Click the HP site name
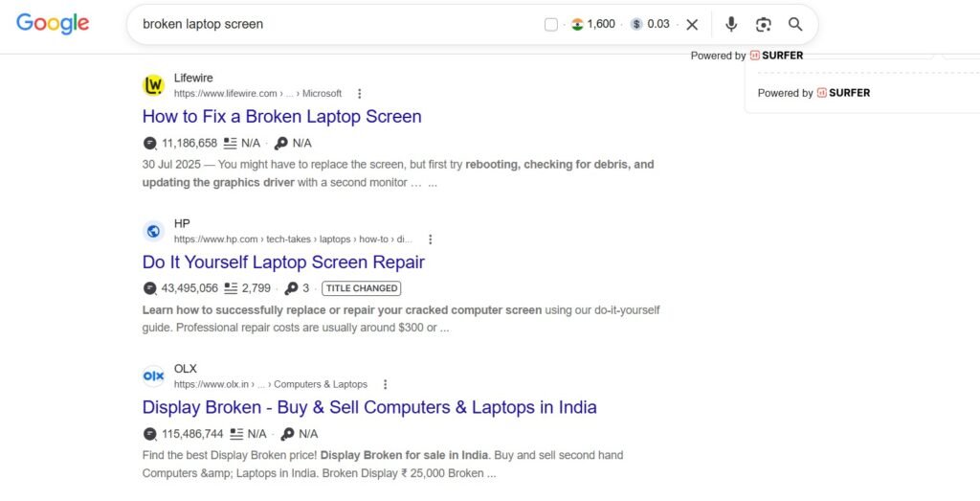 [182, 224]
